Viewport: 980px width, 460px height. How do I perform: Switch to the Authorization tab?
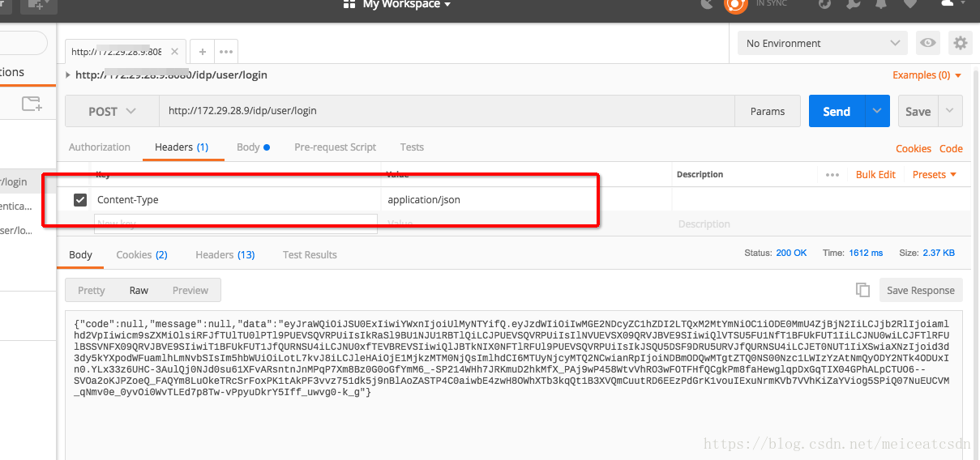coord(99,147)
